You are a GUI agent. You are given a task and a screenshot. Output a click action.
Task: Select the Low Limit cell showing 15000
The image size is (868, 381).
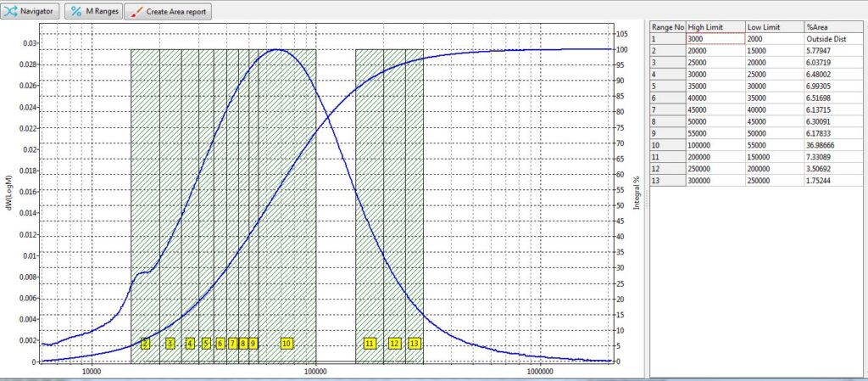click(x=774, y=51)
